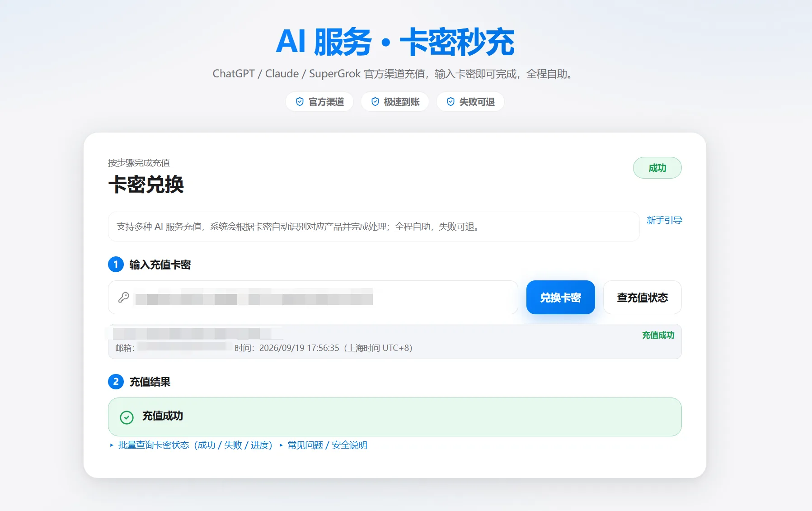Click the 支持多种 AI 服务充值 description box
Screen dimensions: 812x511
(x=374, y=227)
